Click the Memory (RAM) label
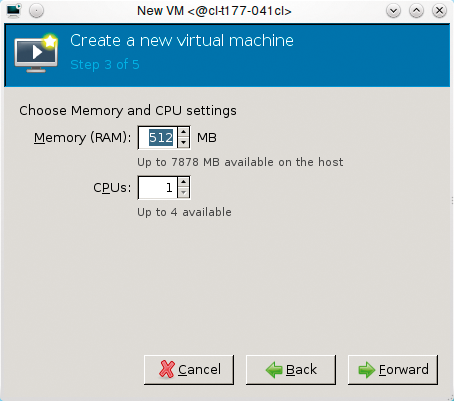Image resolution: width=454 pixels, height=401 pixels. 83,138
